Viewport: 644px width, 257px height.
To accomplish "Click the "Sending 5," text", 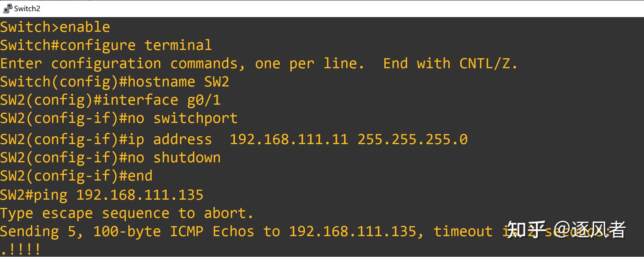I will pyautogui.click(x=42, y=231).
